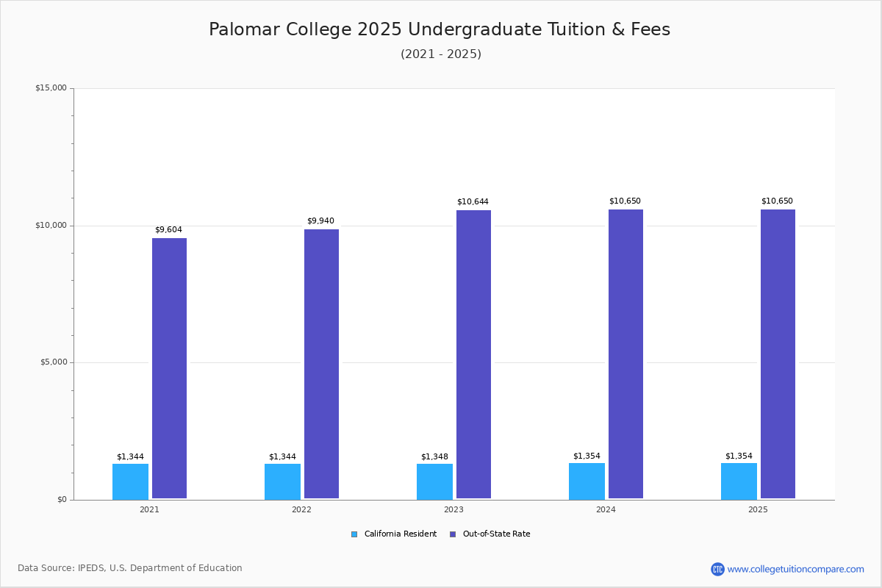Toggle the California Resident legend label

pyautogui.click(x=400, y=534)
